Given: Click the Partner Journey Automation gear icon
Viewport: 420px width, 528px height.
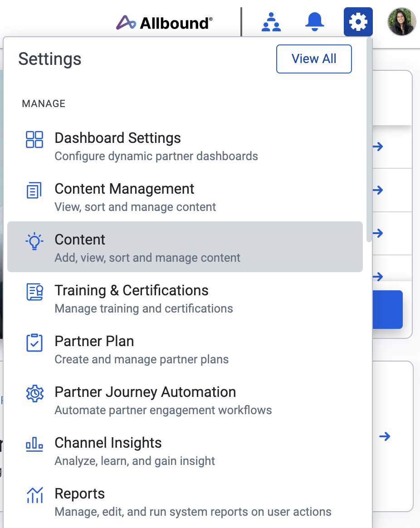Looking at the screenshot, I should pyautogui.click(x=34, y=393).
